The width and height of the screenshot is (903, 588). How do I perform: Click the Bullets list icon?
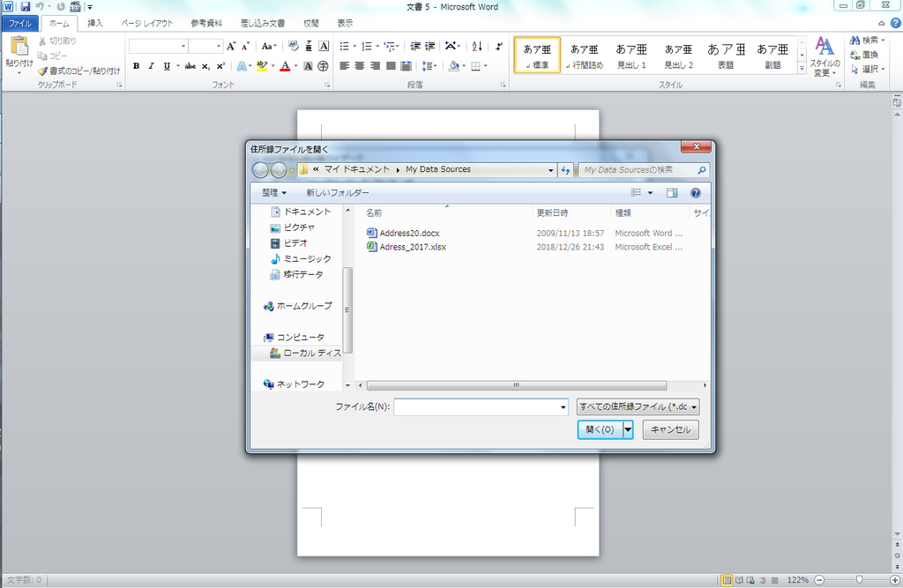(345, 46)
